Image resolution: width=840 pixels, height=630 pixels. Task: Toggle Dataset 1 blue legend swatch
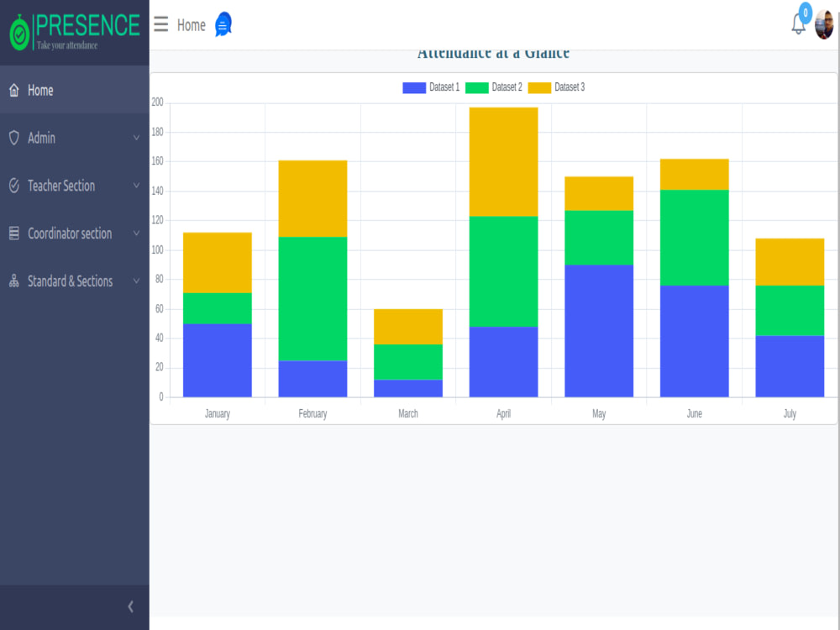(x=414, y=87)
